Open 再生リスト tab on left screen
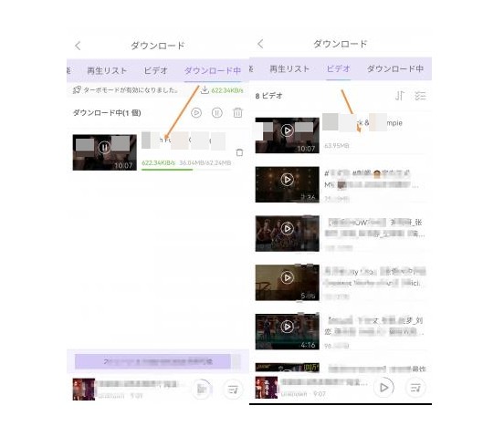 point(107,70)
